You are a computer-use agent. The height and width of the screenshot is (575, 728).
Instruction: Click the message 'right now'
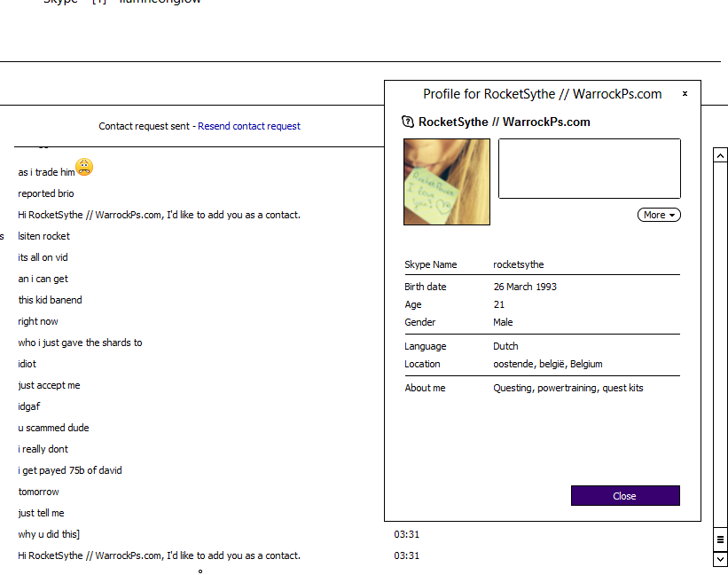pos(38,321)
